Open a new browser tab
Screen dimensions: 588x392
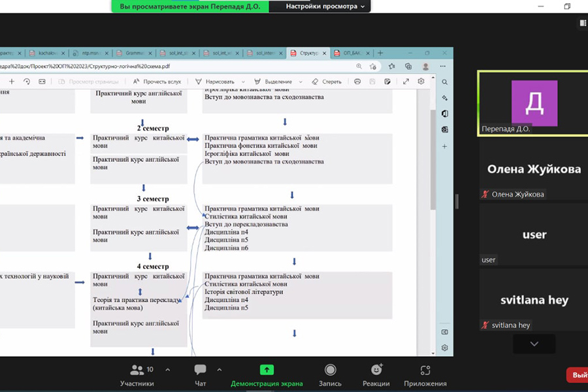380,54
